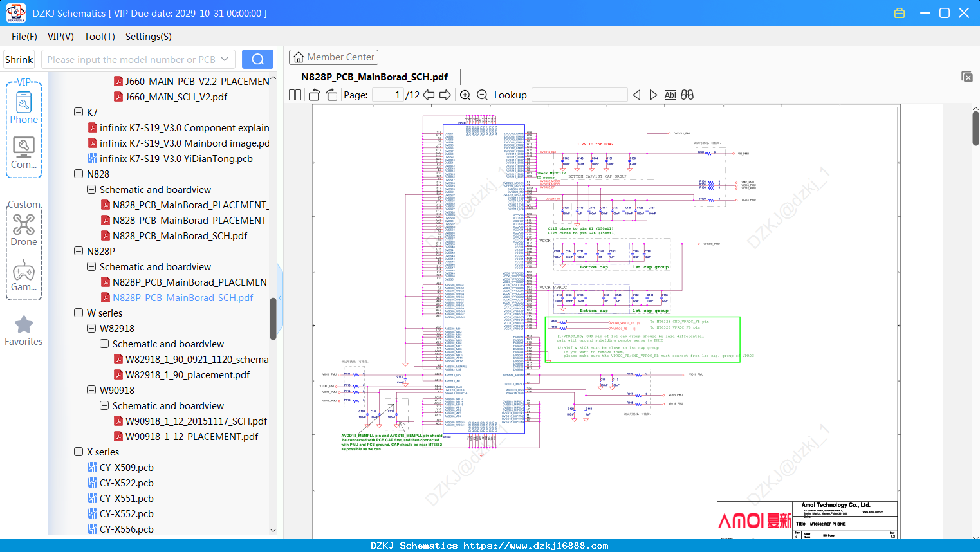
Task: Open the Tool(T) menu
Action: [x=100, y=37]
